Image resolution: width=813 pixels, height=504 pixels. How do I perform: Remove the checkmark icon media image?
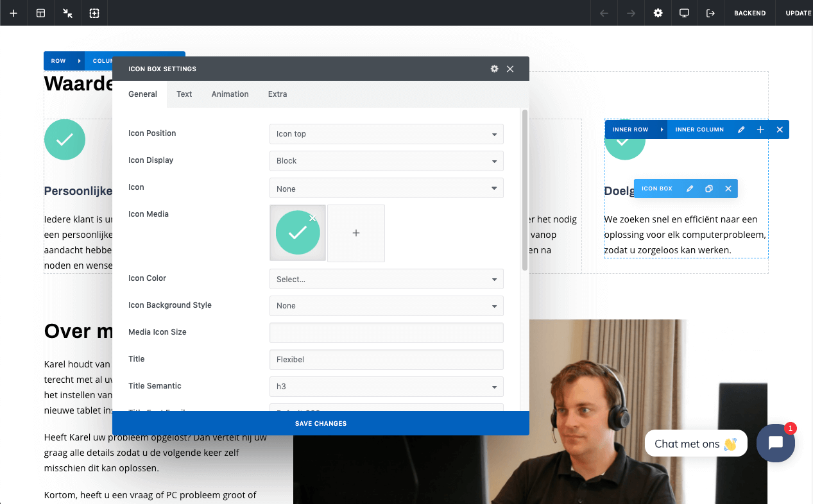pos(312,218)
